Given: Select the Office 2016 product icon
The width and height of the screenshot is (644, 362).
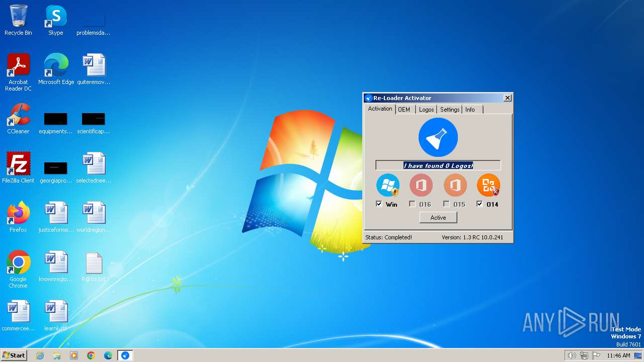Looking at the screenshot, I should pos(421,185).
